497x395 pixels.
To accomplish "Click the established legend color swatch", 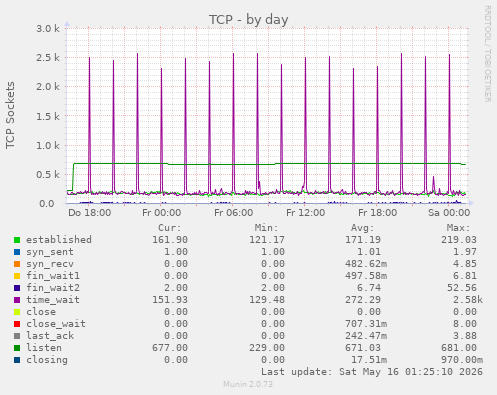I will coord(17,240).
